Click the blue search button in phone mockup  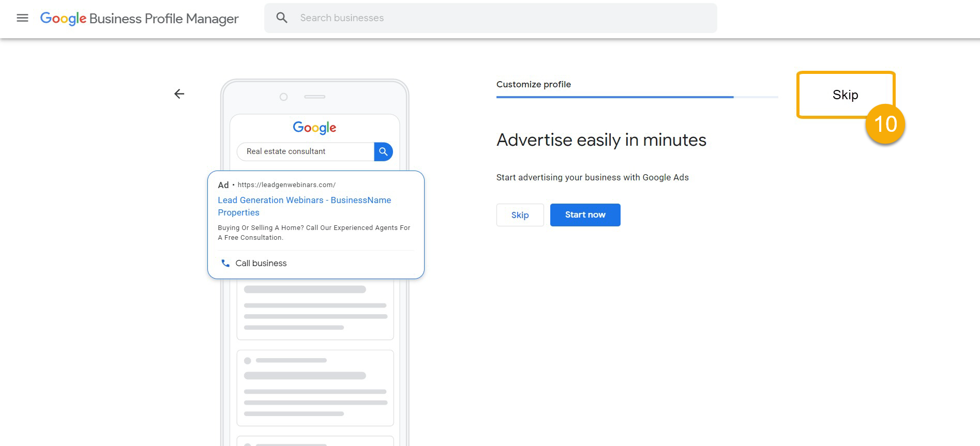point(383,151)
